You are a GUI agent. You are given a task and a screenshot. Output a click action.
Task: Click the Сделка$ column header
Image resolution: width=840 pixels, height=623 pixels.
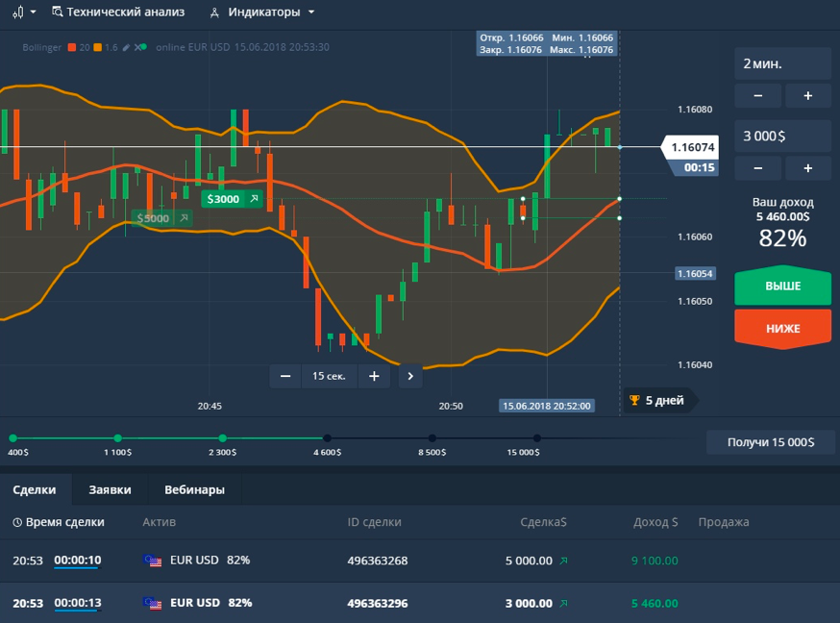[x=543, y=522]
